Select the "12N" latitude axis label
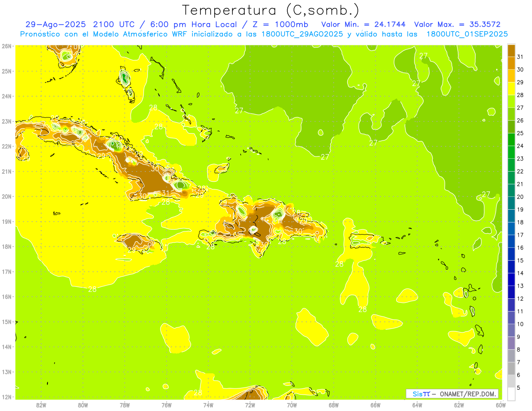This screenshot has width=532, height=411. tap(7, 397)
